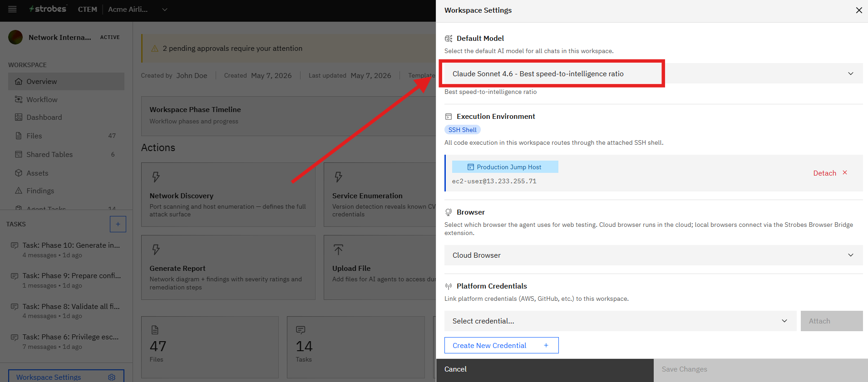Image resolution: width=868 pixels, height=382 pixels.
Task: Add a new task with plus button
Action: (118, 224)
